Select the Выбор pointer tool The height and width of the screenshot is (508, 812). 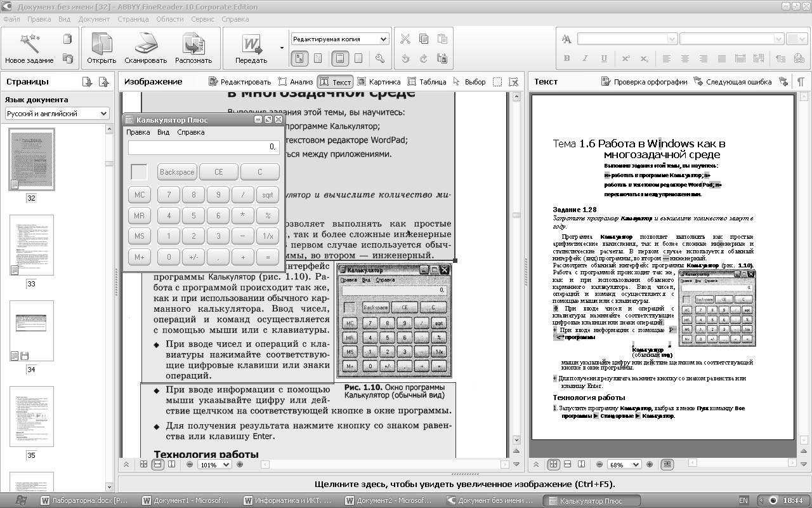click(x=469, y=82)
